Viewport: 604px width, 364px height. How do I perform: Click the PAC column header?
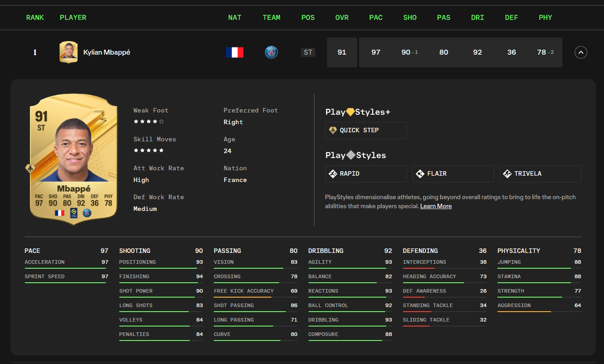coord(376,18)
